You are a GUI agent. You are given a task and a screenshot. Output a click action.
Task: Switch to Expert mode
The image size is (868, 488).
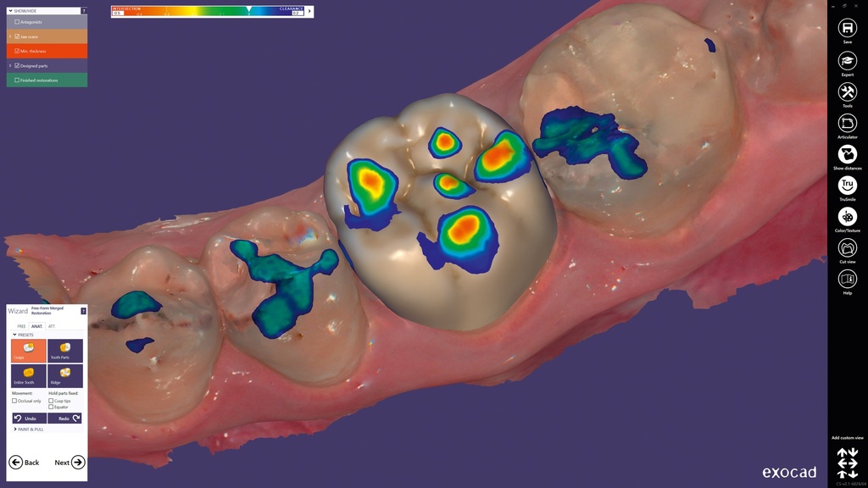(x=847, y=61)
